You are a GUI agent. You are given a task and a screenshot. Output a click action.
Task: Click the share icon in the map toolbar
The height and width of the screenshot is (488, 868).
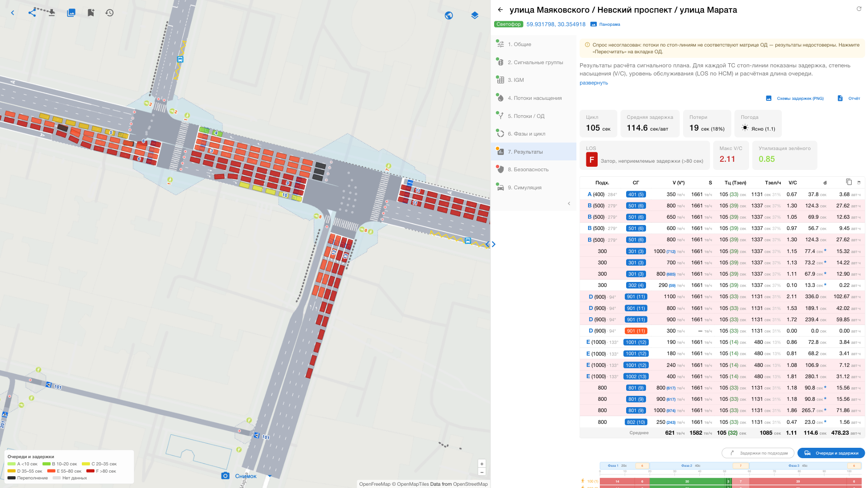32,13
